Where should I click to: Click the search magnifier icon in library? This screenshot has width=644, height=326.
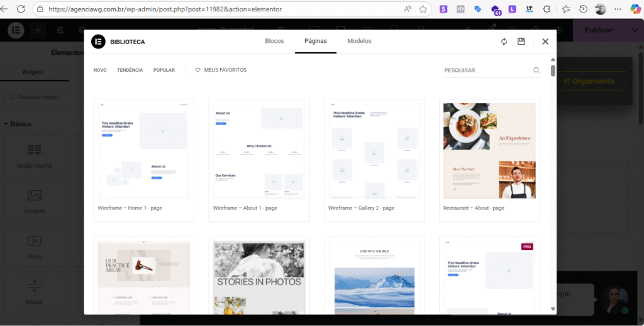(x=536, y=70)
